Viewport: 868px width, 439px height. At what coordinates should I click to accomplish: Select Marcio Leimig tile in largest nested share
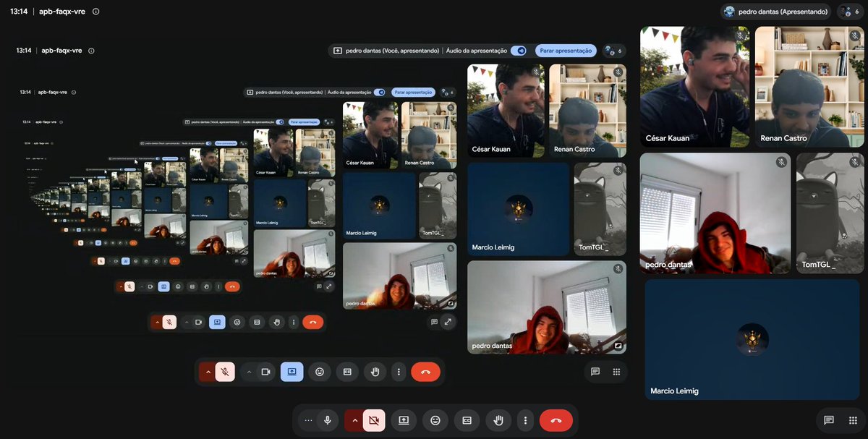(x=519, y=210)
